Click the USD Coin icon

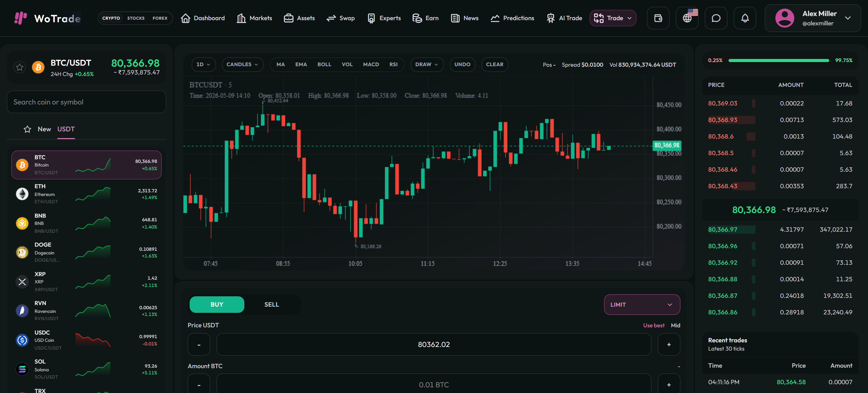pos(22,340)
